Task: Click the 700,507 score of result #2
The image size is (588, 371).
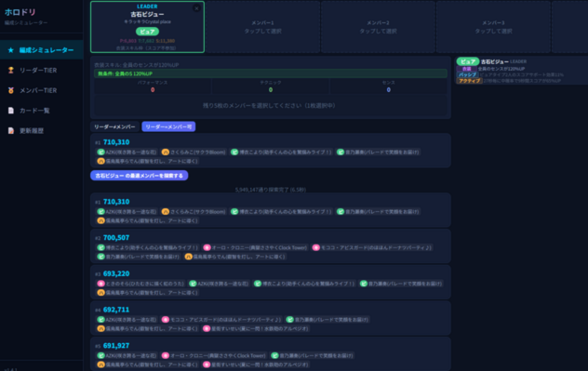Action: [x=116, y=238]
